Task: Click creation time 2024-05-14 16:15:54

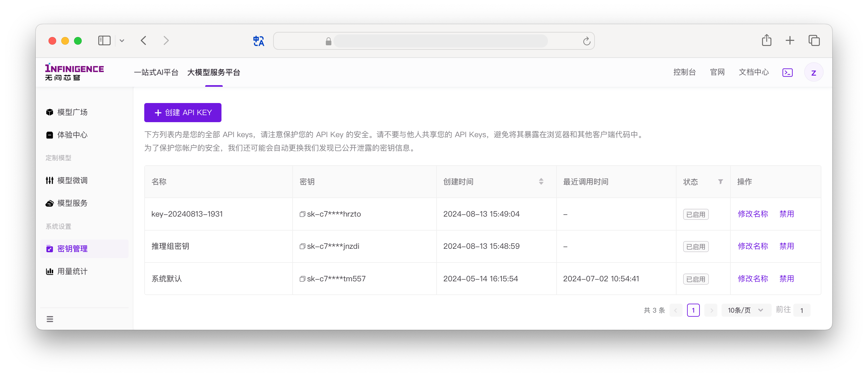Action: 481,279
